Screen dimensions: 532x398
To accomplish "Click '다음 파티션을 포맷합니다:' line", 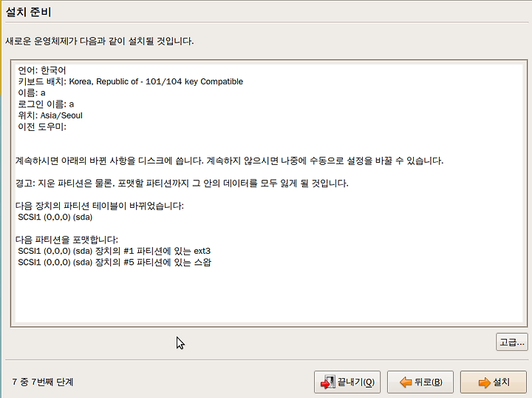I will (66, 240).
